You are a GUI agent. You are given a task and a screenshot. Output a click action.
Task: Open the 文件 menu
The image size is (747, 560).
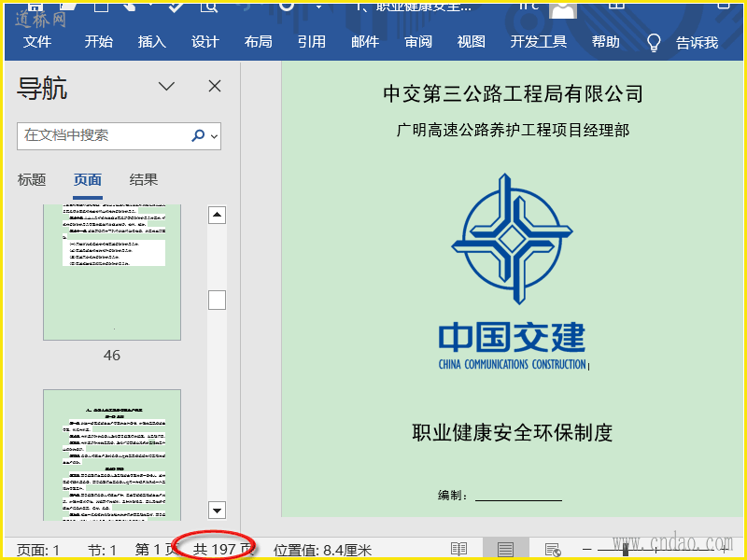click(x=37, y=42)
